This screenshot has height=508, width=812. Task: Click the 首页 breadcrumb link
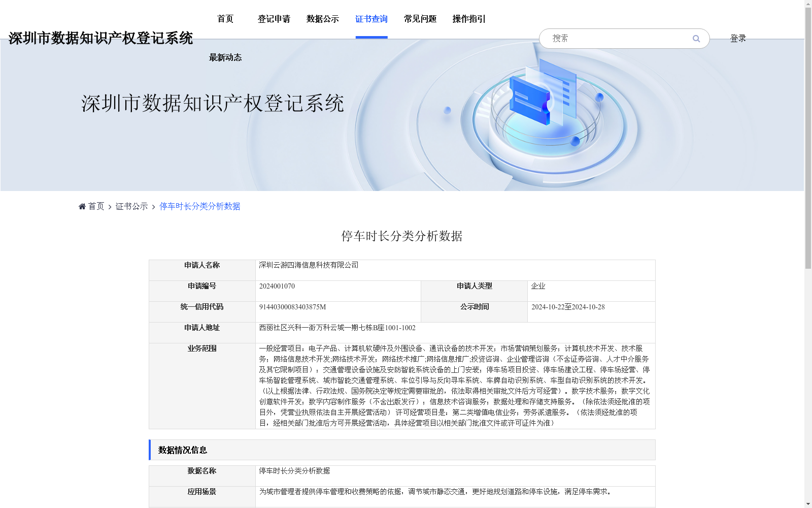pos(96,206)
